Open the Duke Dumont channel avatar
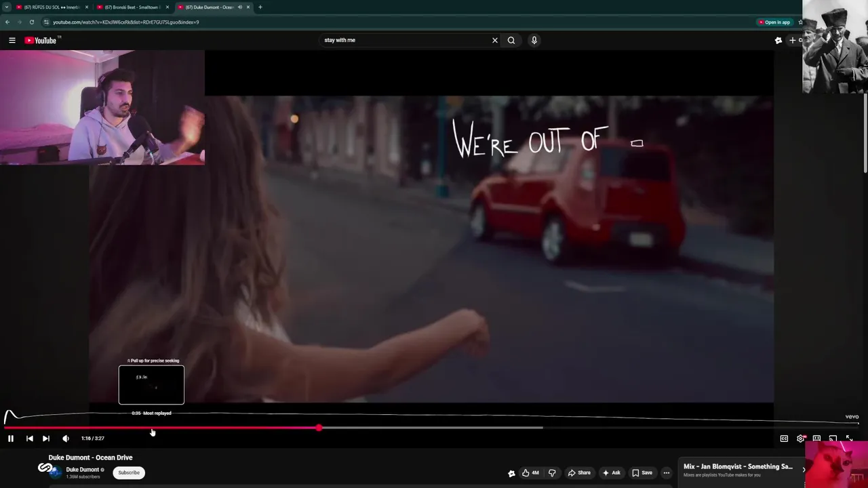Image resolution: width=868 pixels, height=488 pixels. click(x=54, y=472)
